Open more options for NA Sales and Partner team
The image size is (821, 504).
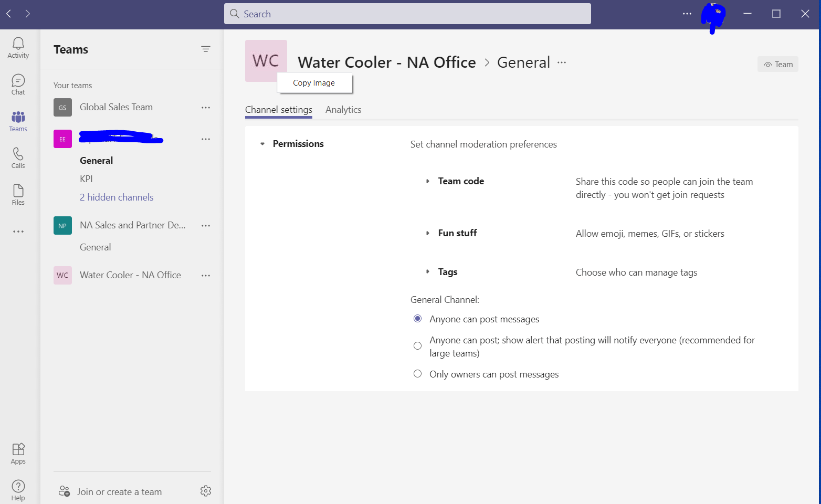[206, 226]
